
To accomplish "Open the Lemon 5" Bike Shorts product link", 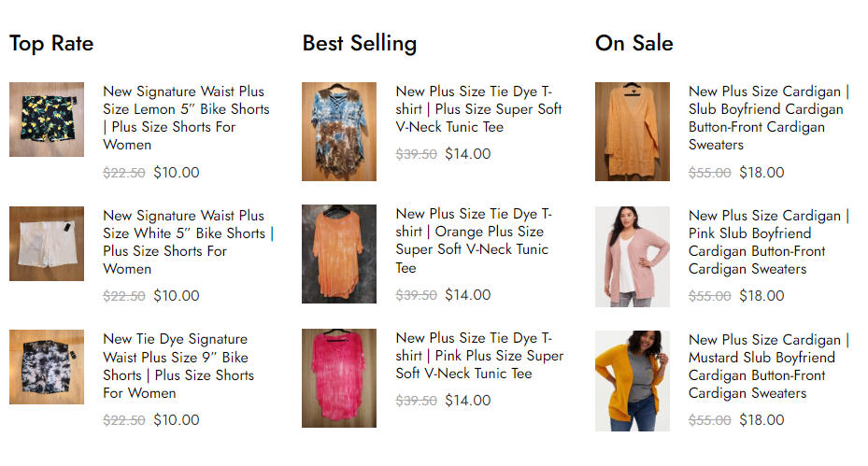I will coord(186,118).
